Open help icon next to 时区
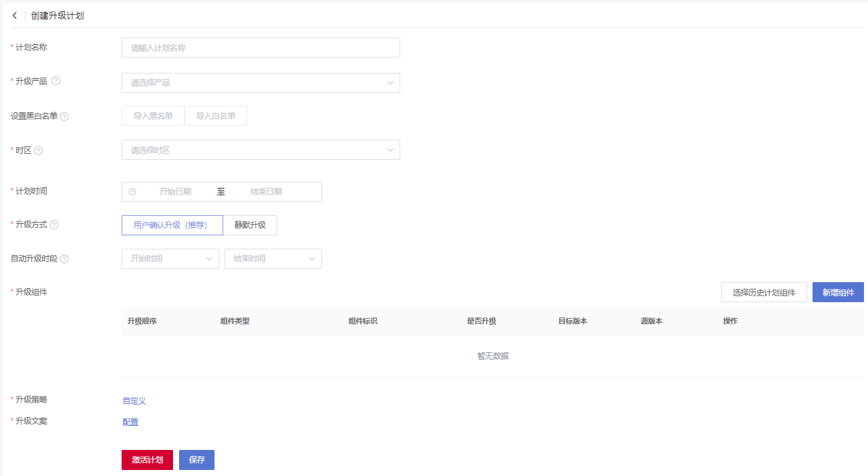 point(38,150)
